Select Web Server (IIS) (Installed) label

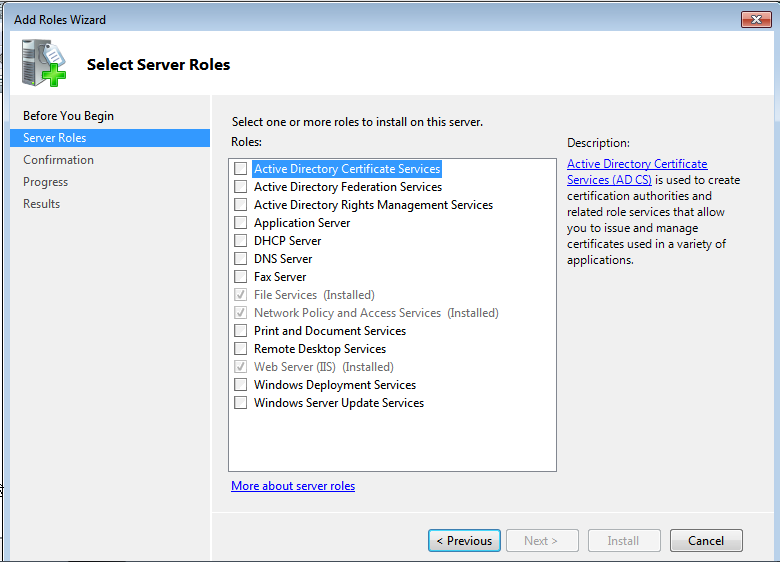(324, 367)
